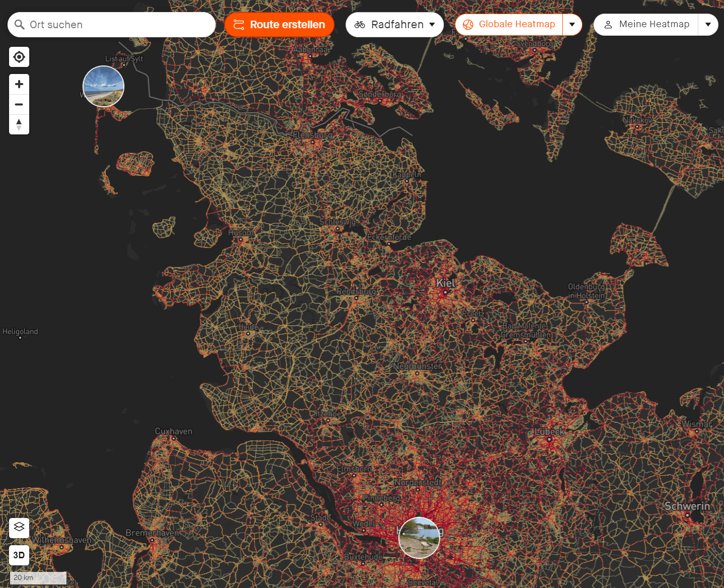Image resolution: width=724 pixels, height=588 pixels.
Task: Expand the Meine Heatmap options dropdown
Action: point(708,24)
